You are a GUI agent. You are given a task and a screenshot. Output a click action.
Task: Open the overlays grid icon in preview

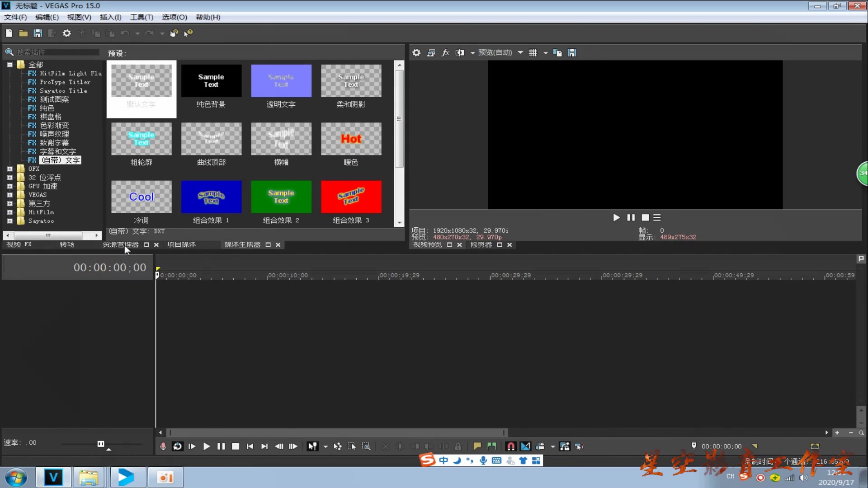pyautogui.click(x=533, y=53)
